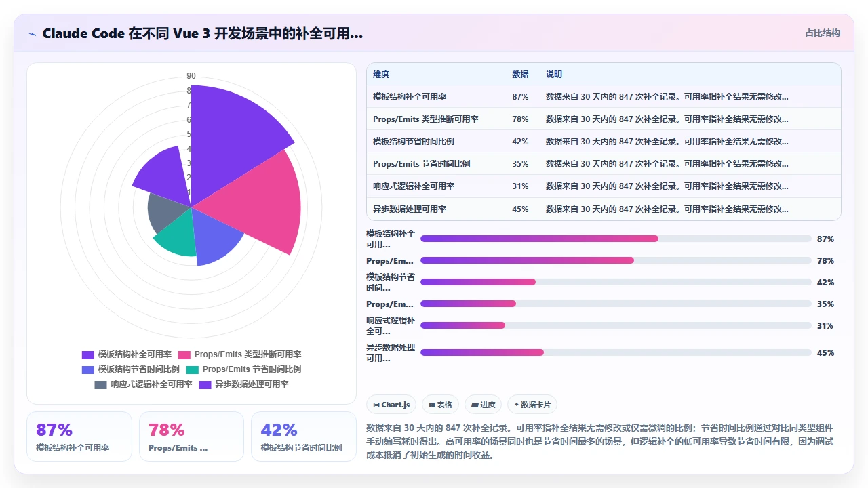
Task: Click the 表格 tag button
Action: tap(440, 405)
